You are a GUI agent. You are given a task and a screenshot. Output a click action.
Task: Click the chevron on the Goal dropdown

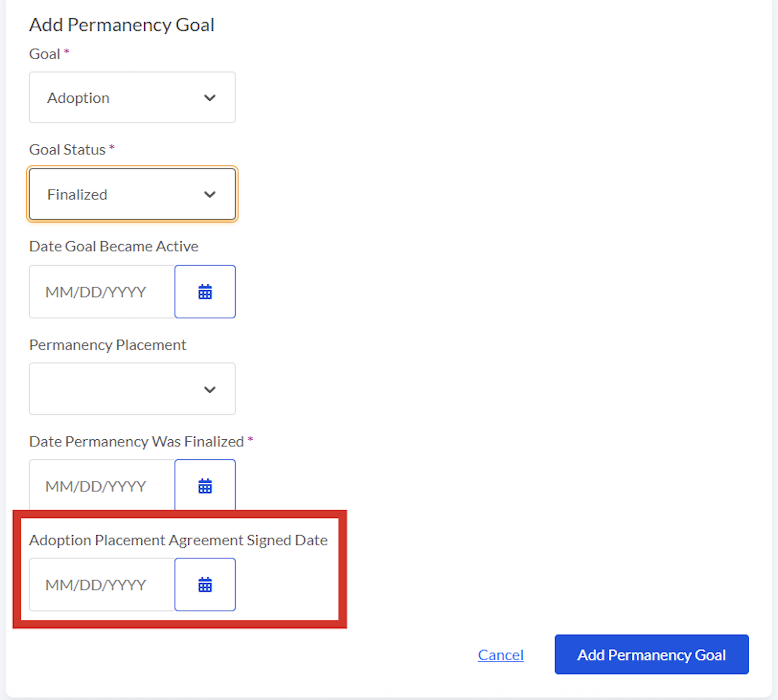pyautogui.click(x=210, y=97)
